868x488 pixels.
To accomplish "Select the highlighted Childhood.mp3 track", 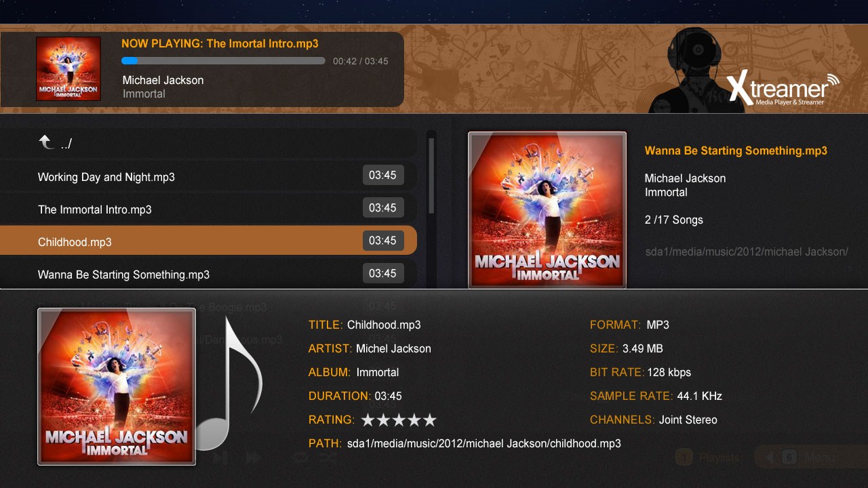I will click(208, 241).
